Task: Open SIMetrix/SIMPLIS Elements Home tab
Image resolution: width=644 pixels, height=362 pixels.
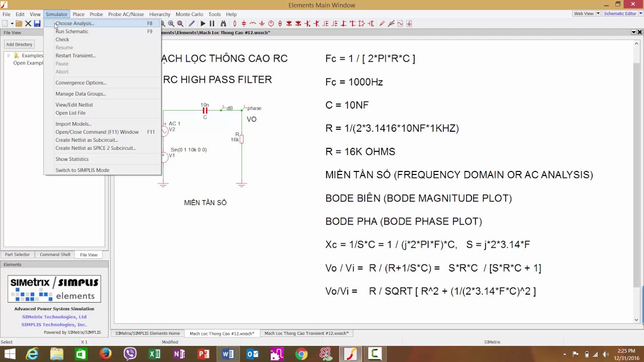Action: pos(147,333)
